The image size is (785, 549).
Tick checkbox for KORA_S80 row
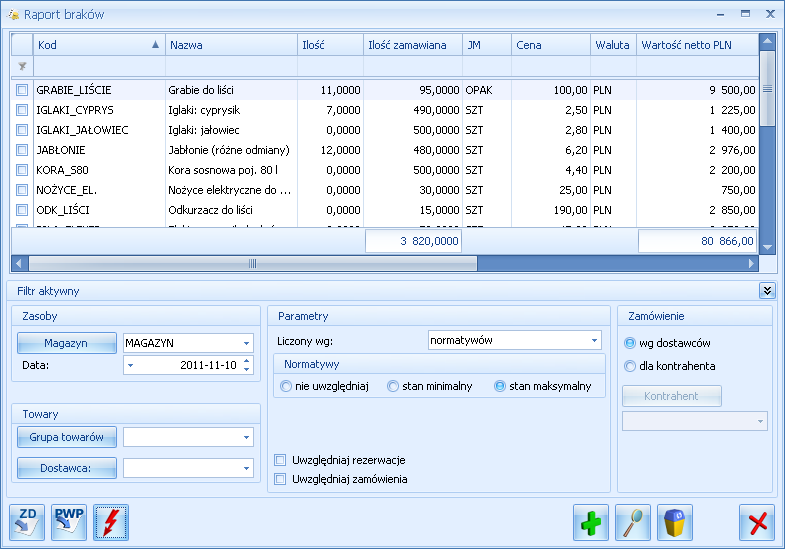click(22, 170)
